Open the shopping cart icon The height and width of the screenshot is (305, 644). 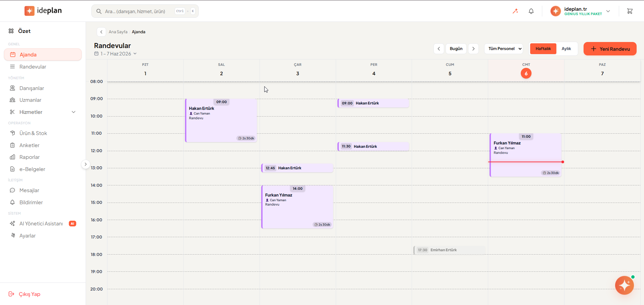pyautogui.click(x=630, y=11)
